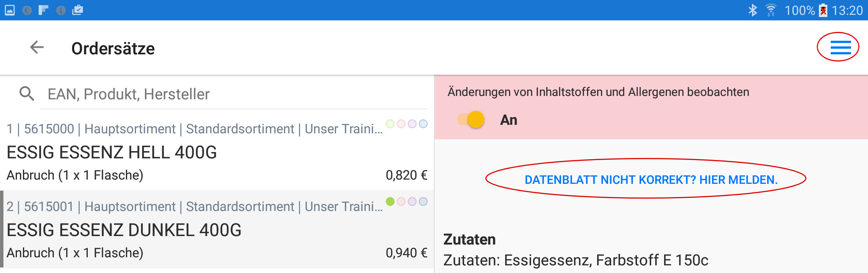Click the blue dot on Essig Essenz Hell
868x273 pixels.
(423, 124)
